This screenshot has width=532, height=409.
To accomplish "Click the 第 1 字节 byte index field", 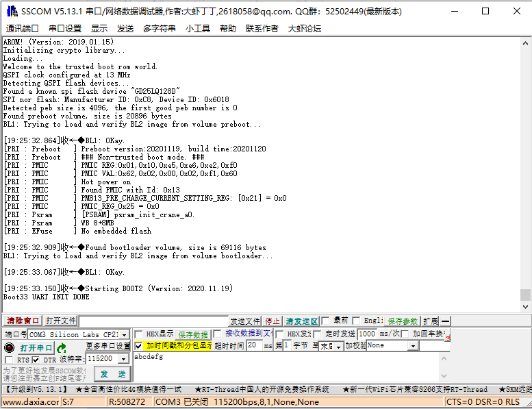I will (287, 345).
